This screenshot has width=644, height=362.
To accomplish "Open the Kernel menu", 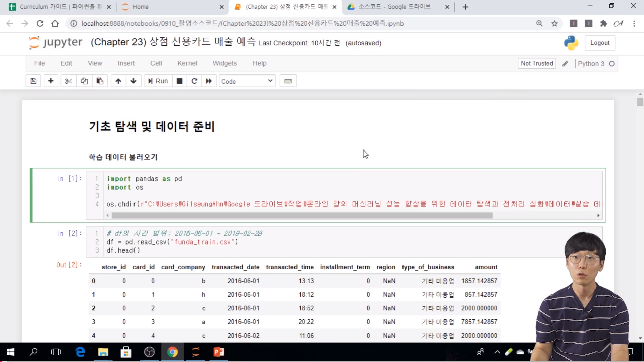I will click(187, 63).
